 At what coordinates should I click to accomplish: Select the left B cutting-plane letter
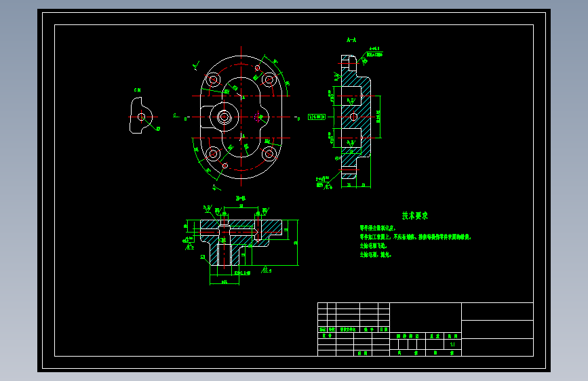pyautogui.click(x=185, y=119)
